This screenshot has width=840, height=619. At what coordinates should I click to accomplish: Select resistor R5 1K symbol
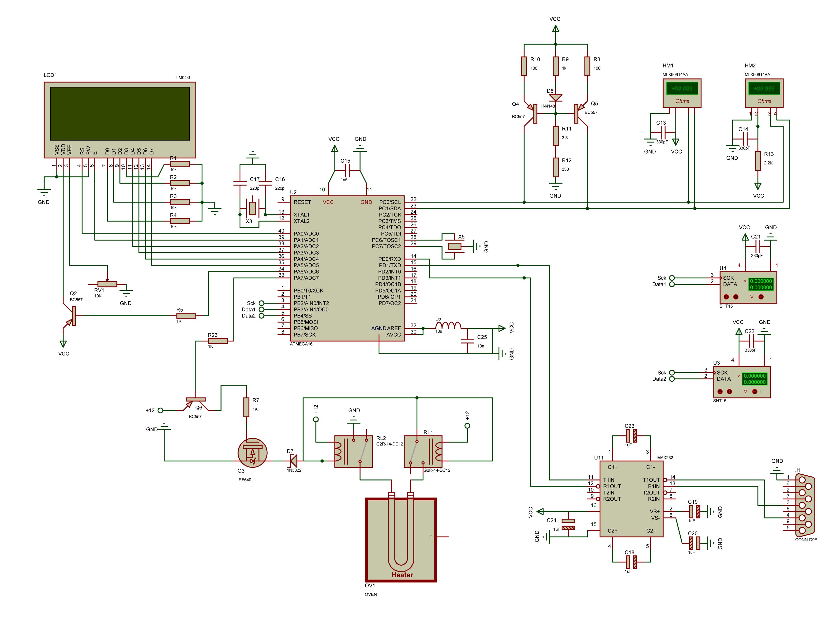pos(186,315)
